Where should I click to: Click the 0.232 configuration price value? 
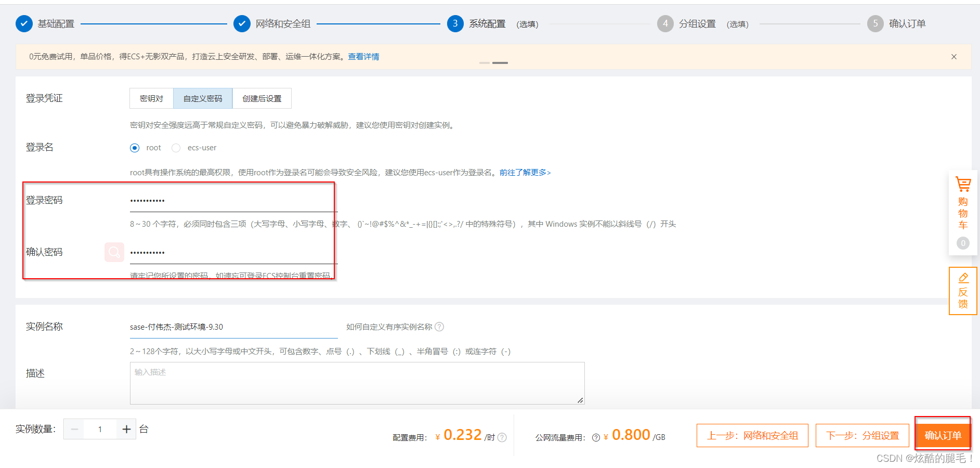coord(463,435)
